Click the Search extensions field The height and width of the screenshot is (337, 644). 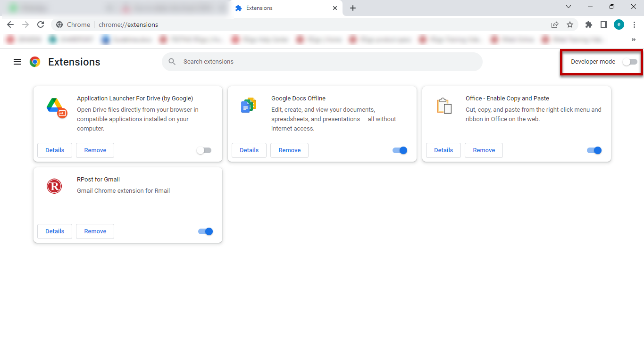[322, 62]
